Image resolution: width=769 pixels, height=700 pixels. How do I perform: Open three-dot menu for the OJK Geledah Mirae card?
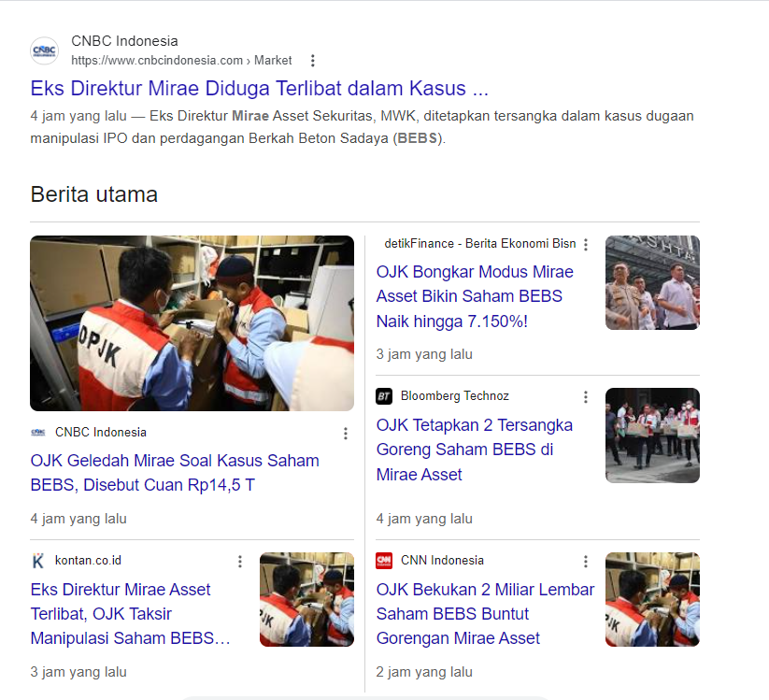(x=346, y=433)
